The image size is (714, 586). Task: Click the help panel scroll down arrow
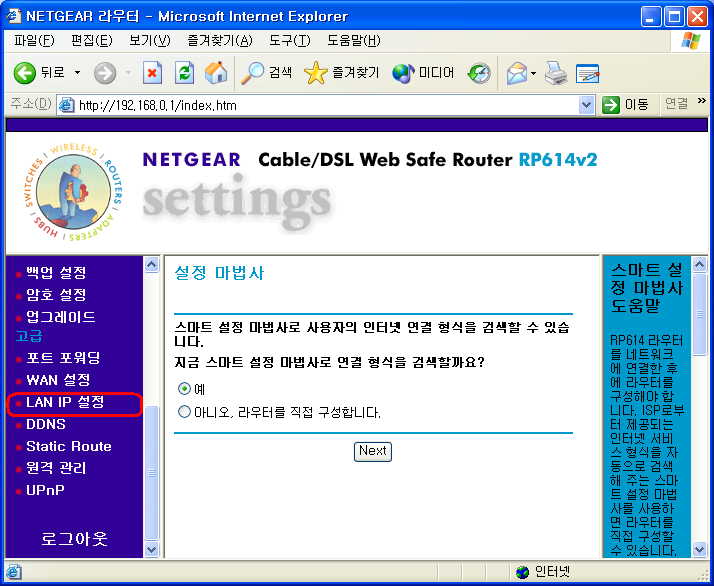pyautogui.click(x=699, y=549)
